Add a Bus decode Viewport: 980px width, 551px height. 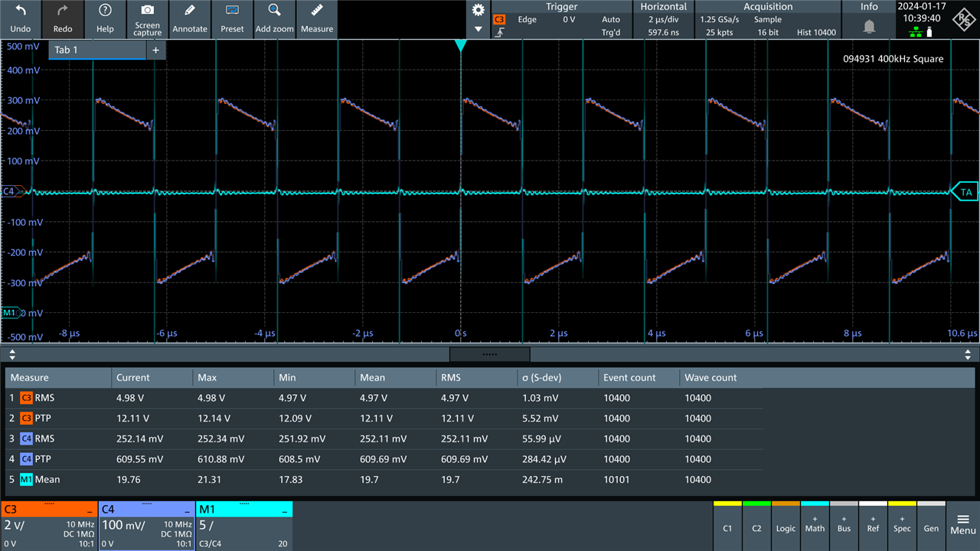point(844,524)
